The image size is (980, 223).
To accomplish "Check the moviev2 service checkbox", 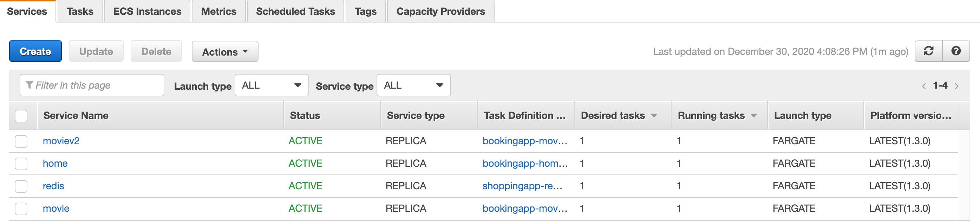I will (21, 141).
